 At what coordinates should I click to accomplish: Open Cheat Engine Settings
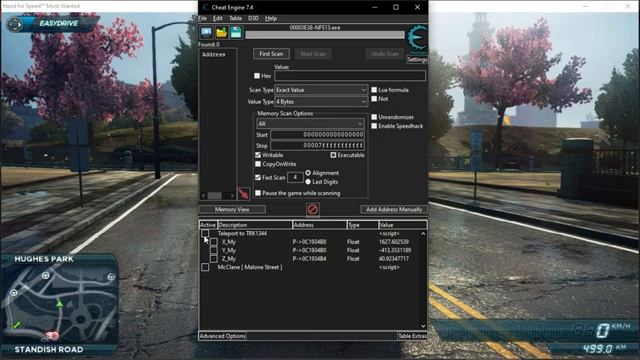(x=417, y=60)
